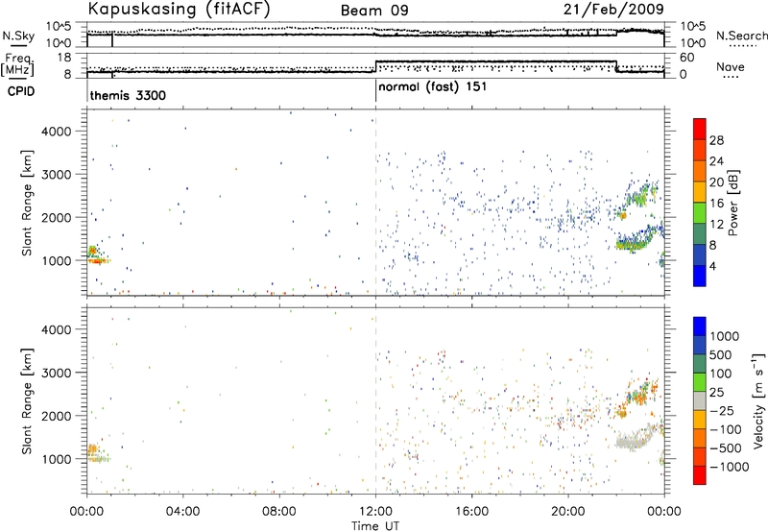
Task: Click the frequency step-up at 12:00 in Freq panel
Action: pos(375,66)
